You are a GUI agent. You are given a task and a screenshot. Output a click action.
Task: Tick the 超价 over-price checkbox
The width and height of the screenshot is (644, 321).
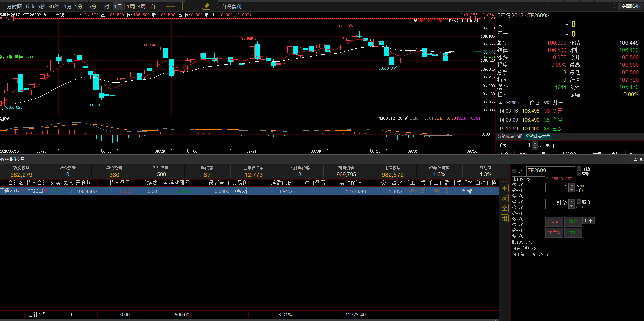(579, 202)
